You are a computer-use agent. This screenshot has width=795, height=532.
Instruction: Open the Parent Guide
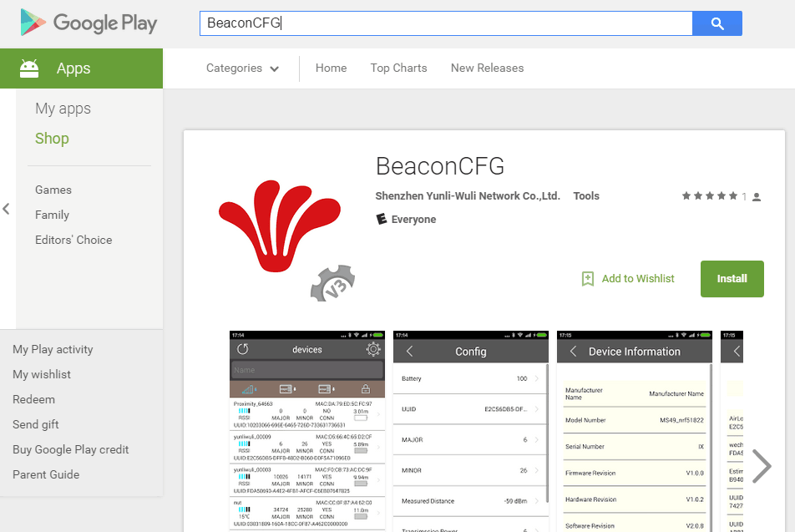tap(46, 474)
